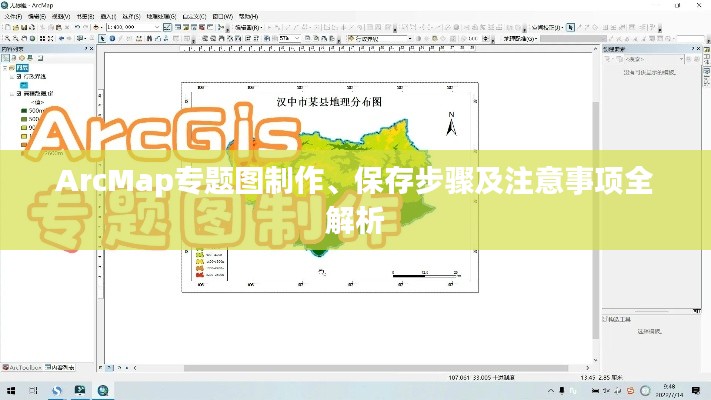This screenshot has height=400, width=711.
Task: Click the medium green legend swatch
Action: (24, 119)
